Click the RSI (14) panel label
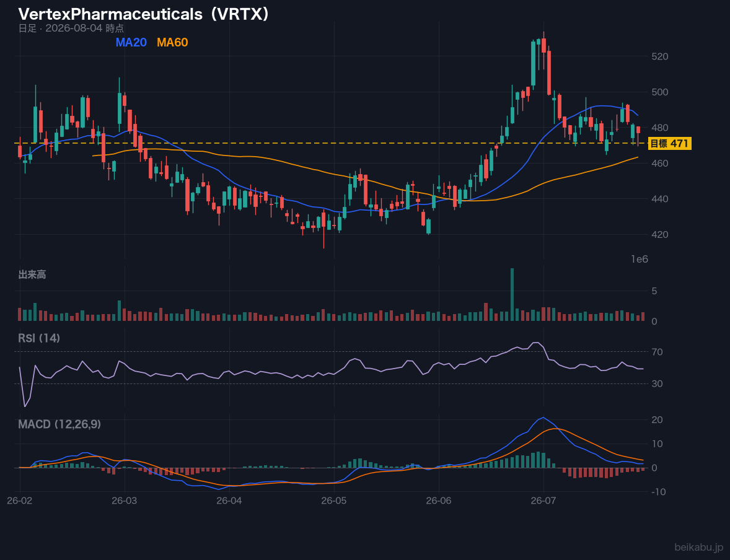 pyautogui.click(x=39, y=338)
